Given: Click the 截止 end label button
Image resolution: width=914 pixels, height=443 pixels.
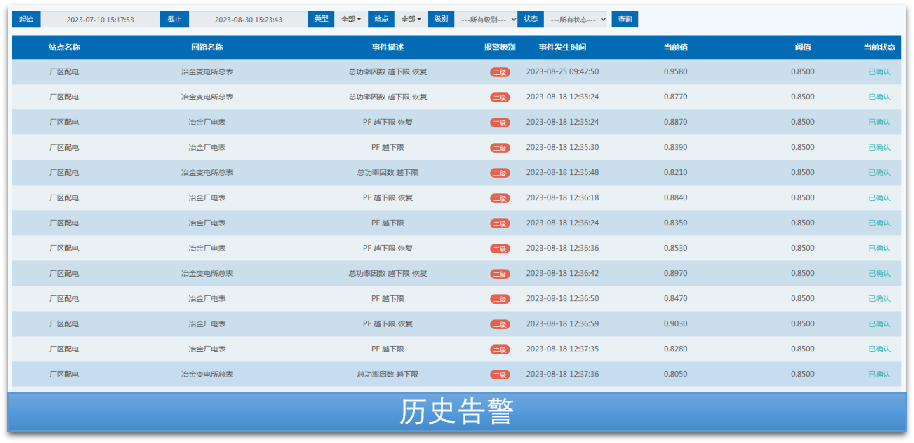Looking at the screenshot, I should tap(173, 19).
